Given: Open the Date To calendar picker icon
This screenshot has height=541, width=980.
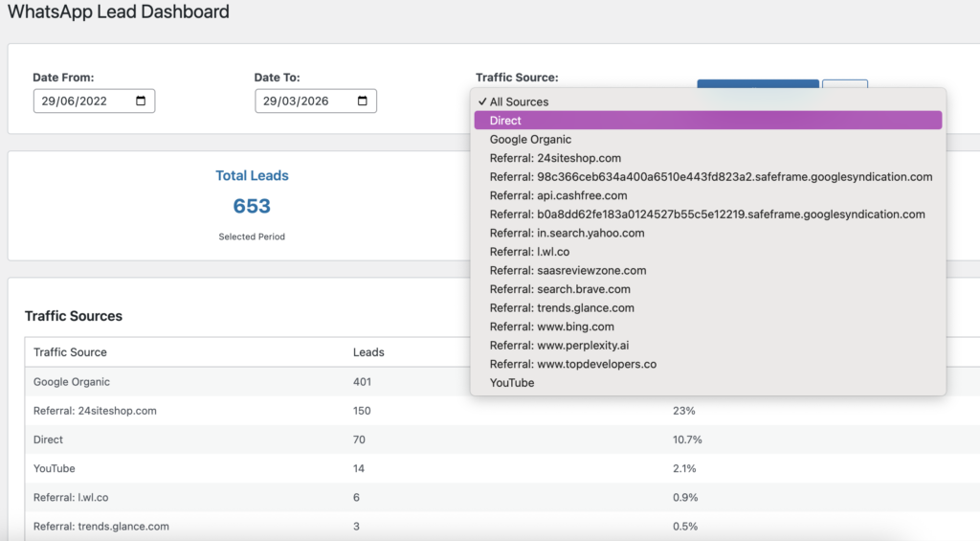Looking at the screenshot, I should (363, 101).
